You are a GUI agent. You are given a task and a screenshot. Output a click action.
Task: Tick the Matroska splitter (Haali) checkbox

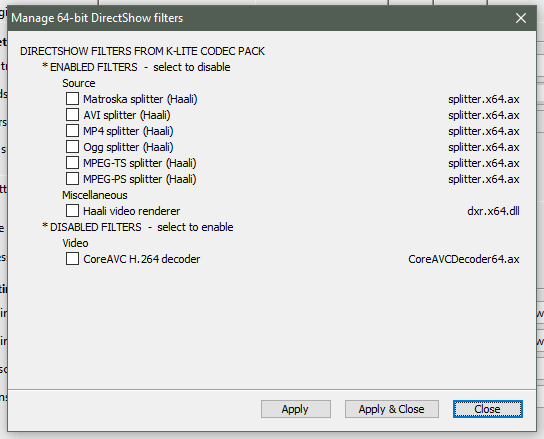pyautogui.click(x=72, y=99)
